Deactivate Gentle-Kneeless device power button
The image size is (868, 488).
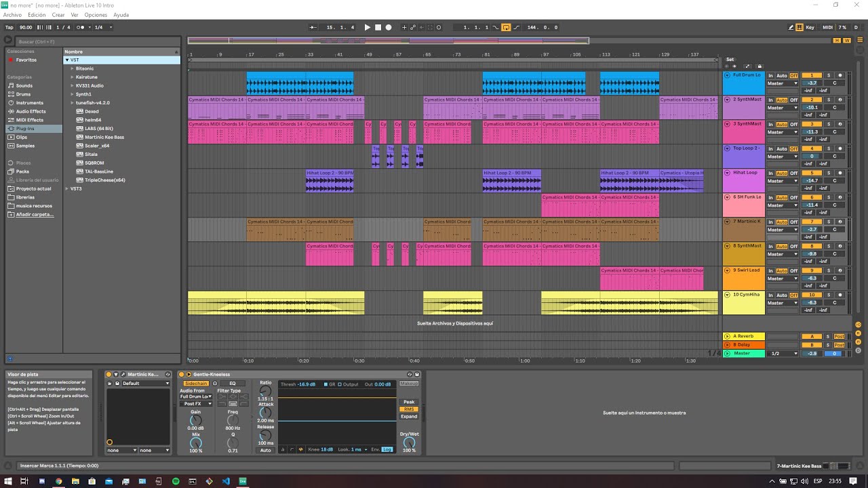click(x=181, y=374)
